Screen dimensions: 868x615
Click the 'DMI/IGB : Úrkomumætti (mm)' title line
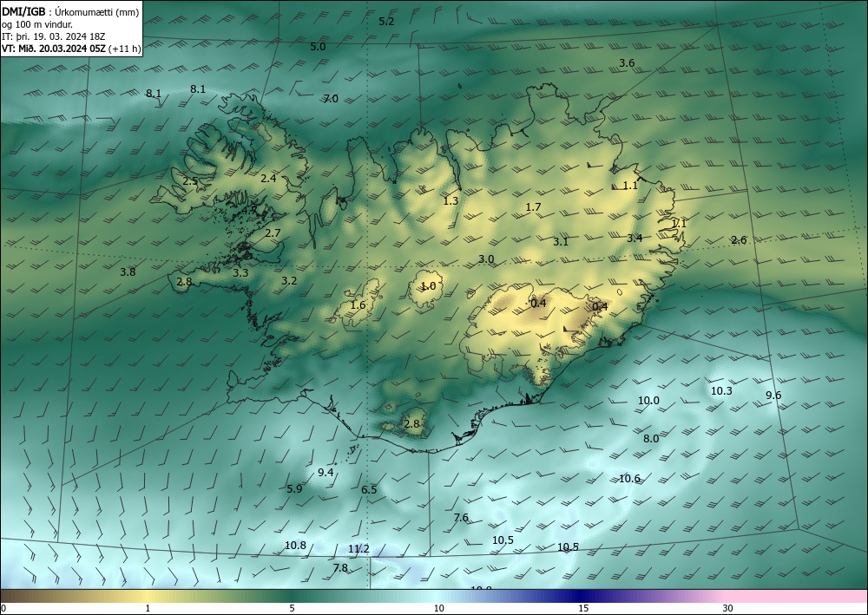pyautogui.click(x=70, y=12)
